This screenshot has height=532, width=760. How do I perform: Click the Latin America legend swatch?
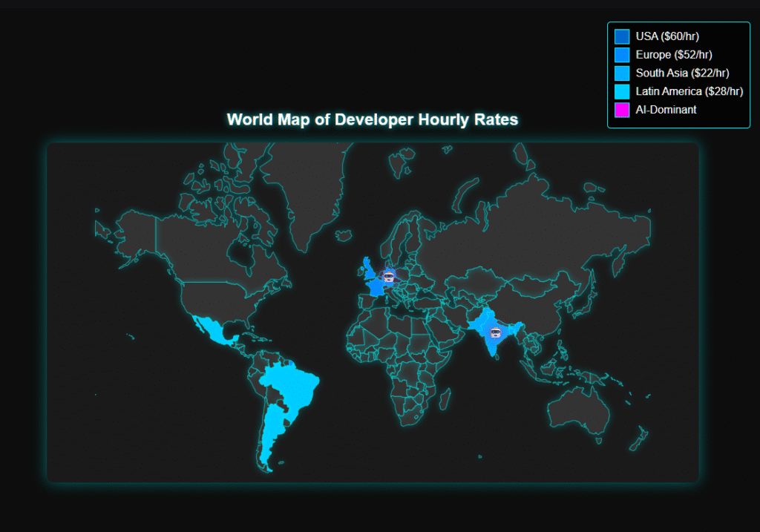[620, 91]
